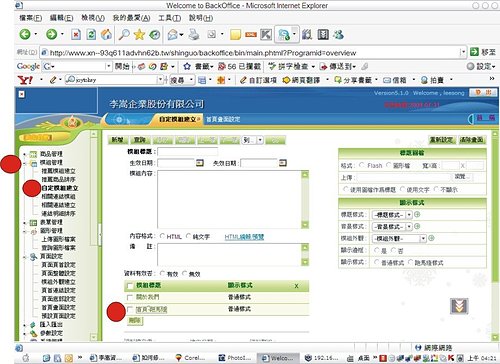Open the address bar URL dropdown arrow

pos(463,52)
